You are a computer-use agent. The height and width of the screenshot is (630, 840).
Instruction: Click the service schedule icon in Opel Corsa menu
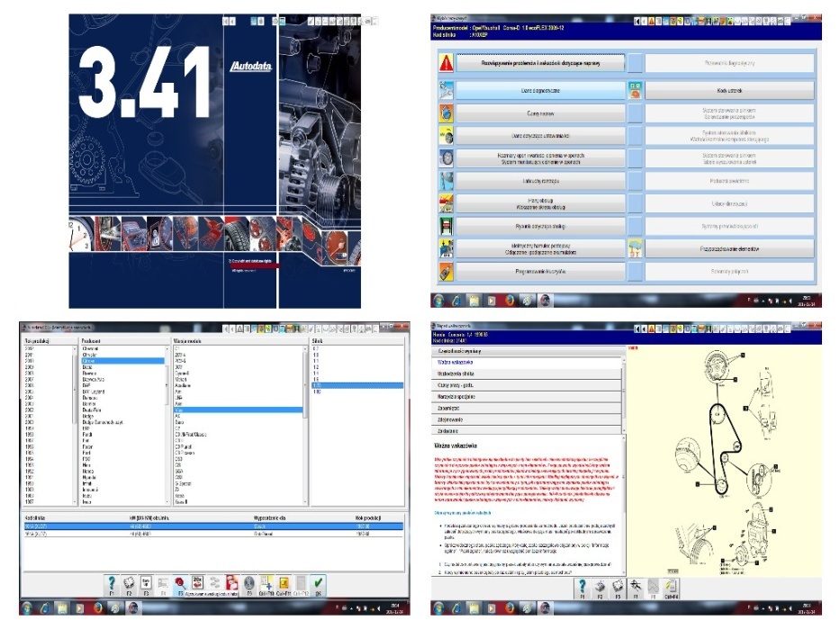[x=446, y=203]
